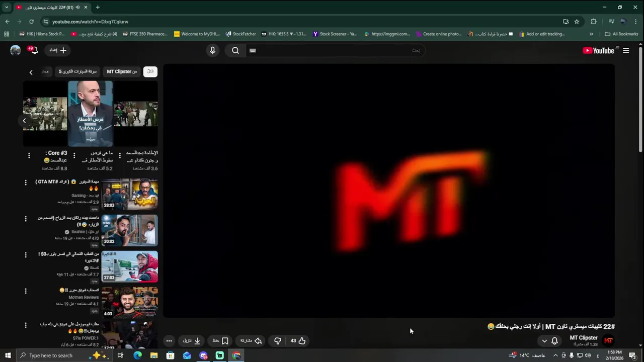Screen dimensions: 644x362
Task: Open options for the S7ie POWER.1 video
Action: tap(26, 325)
